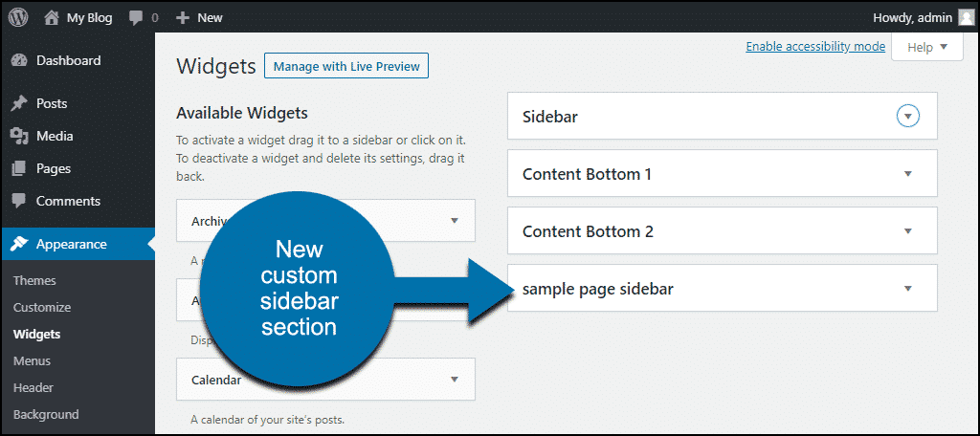Open the admin user avatar

tap(965, 17)
